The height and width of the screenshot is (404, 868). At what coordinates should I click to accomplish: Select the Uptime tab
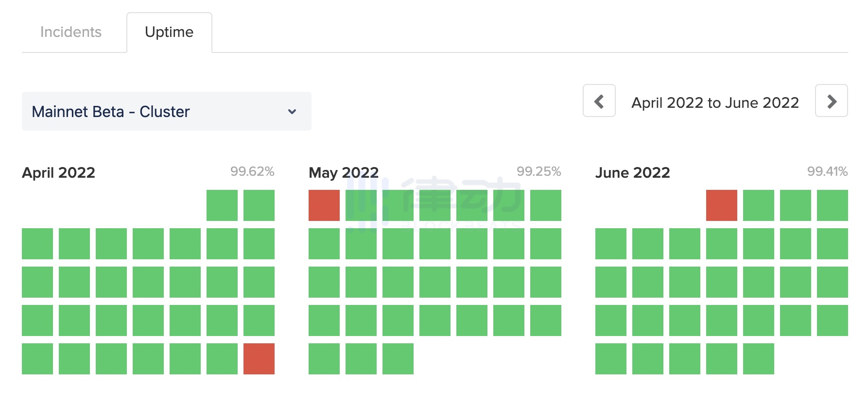(169, 32)
